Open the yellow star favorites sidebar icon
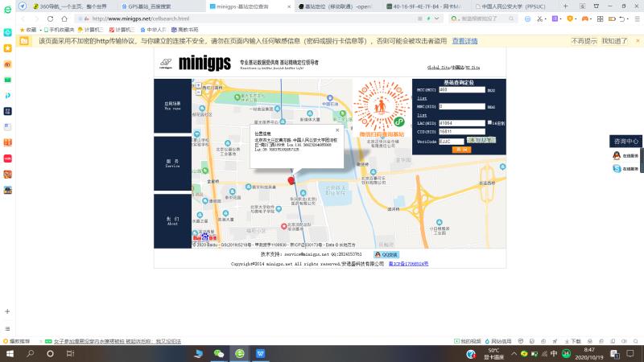The width and height of the screenshot is (644, 362). (x=7, y=48)
